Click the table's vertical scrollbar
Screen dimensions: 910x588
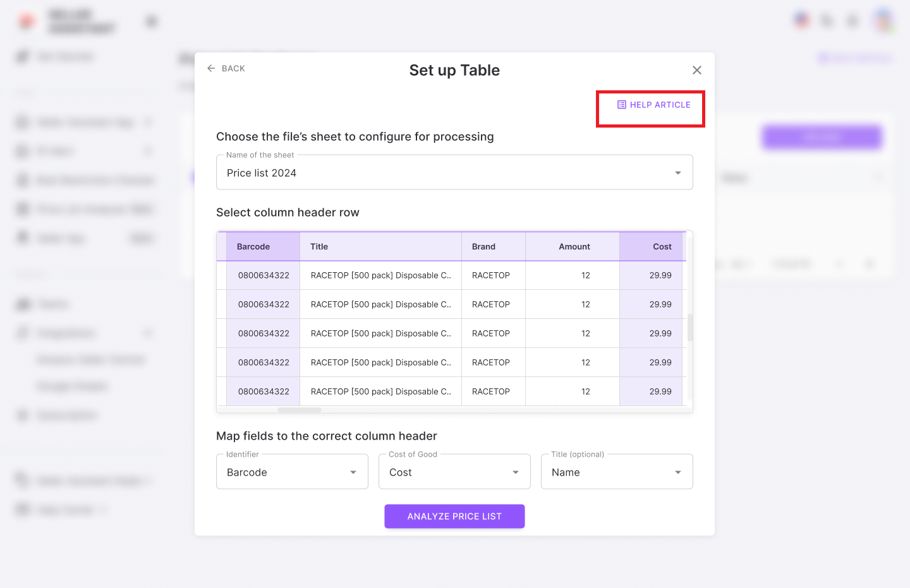pos(690,327)
